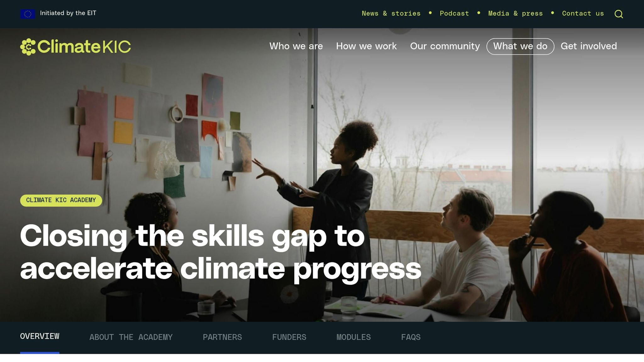Jump to About the Academy section
644x362 pixels.
pos(131,337)
